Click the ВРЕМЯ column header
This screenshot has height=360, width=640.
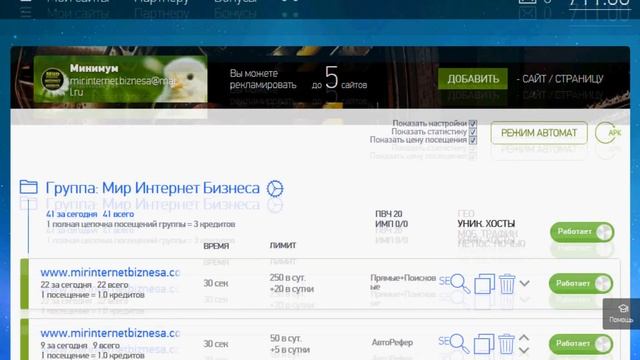tap(216, 246)
